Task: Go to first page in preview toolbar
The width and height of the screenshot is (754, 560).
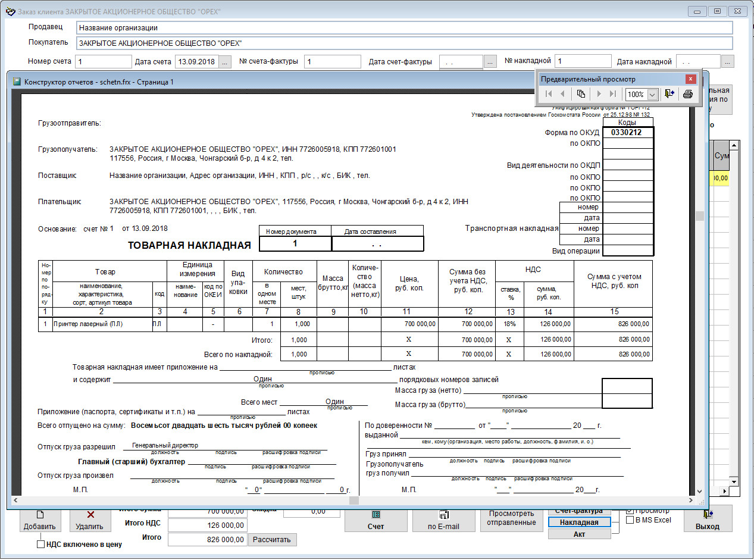Action: pyautogui.click(x=548, y=94)
